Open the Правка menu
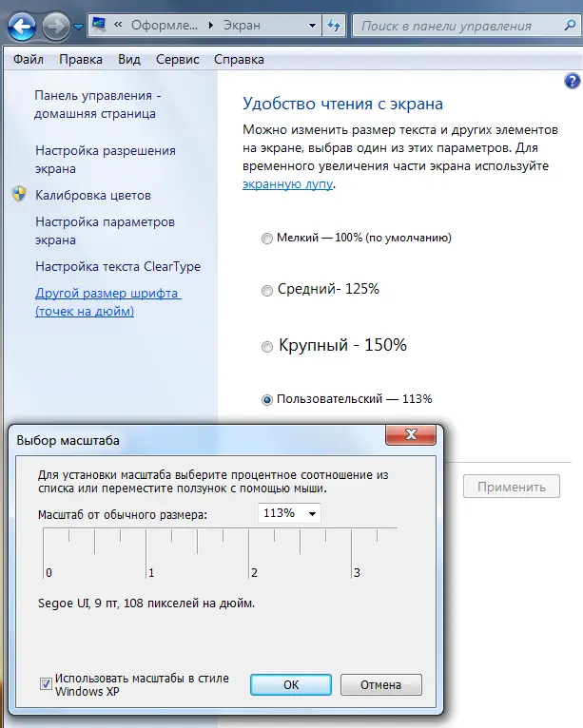The image size is (583, 728). tap(81, 60)
